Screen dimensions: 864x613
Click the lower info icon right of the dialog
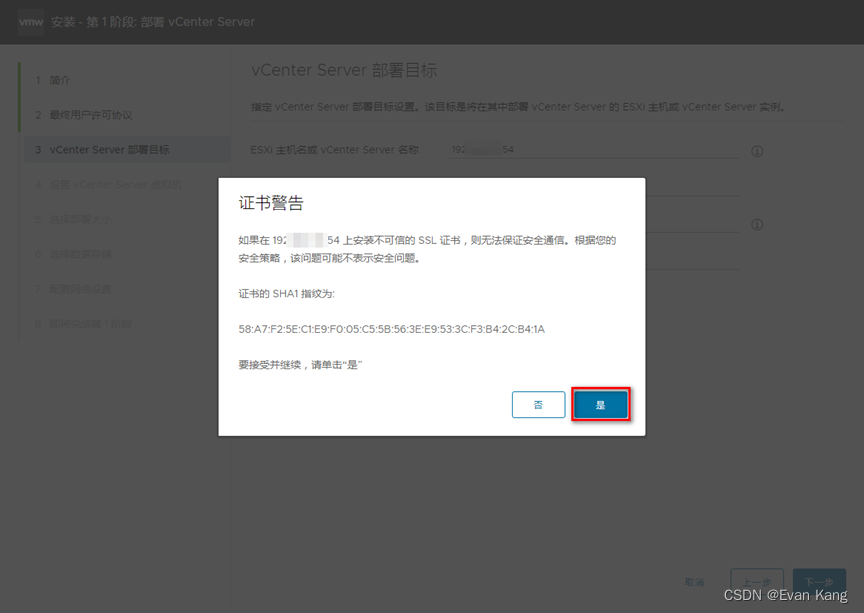pyautogui.click(x=757, y=225)
